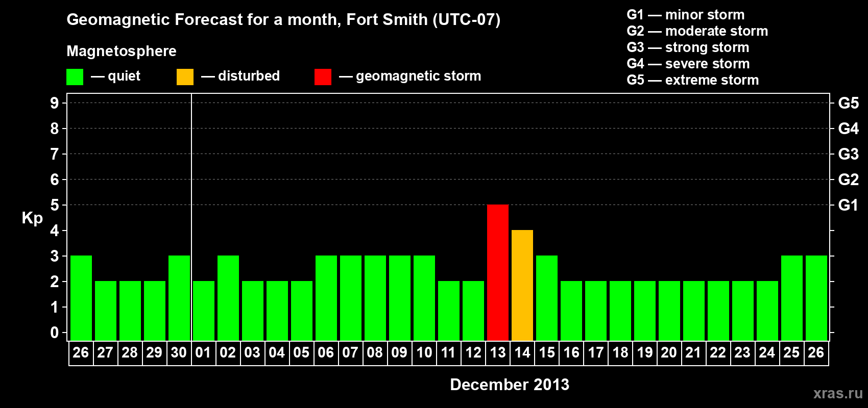Select the green bar for December 15
The height and width of the screenshot is (408, 868).
547,298
